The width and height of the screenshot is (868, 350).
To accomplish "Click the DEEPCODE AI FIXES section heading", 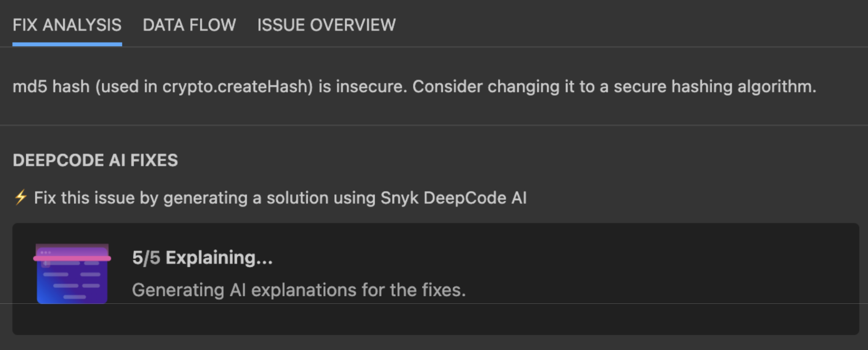I will [x=95, y=160].
